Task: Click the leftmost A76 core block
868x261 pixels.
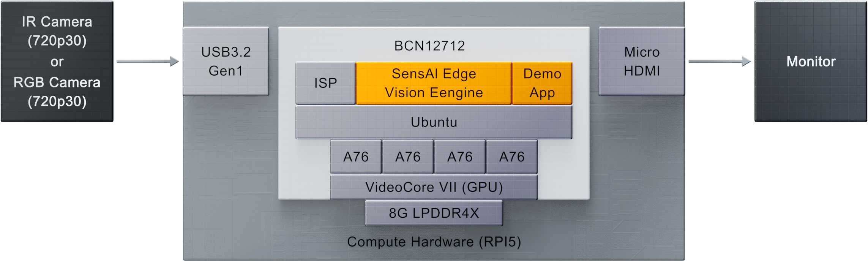Action: pos(356,157)
